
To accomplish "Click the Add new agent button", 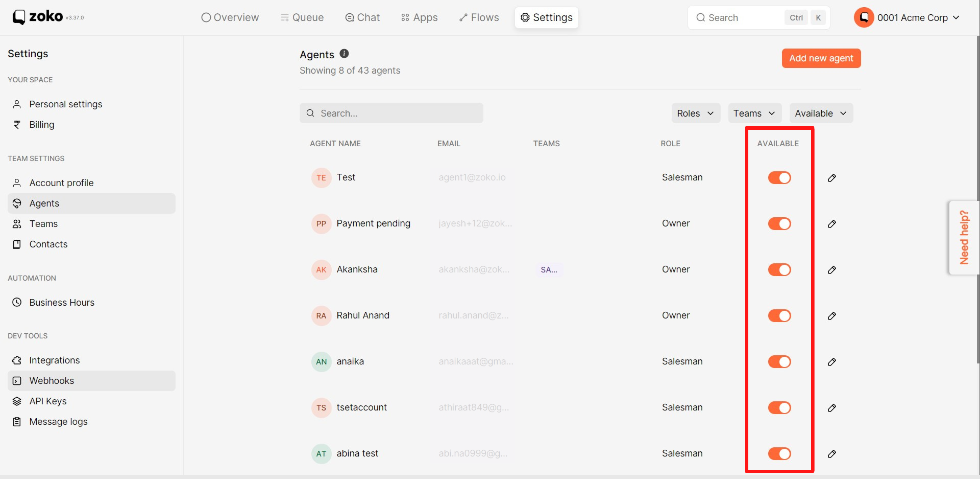I will click(x=821, y=58).
